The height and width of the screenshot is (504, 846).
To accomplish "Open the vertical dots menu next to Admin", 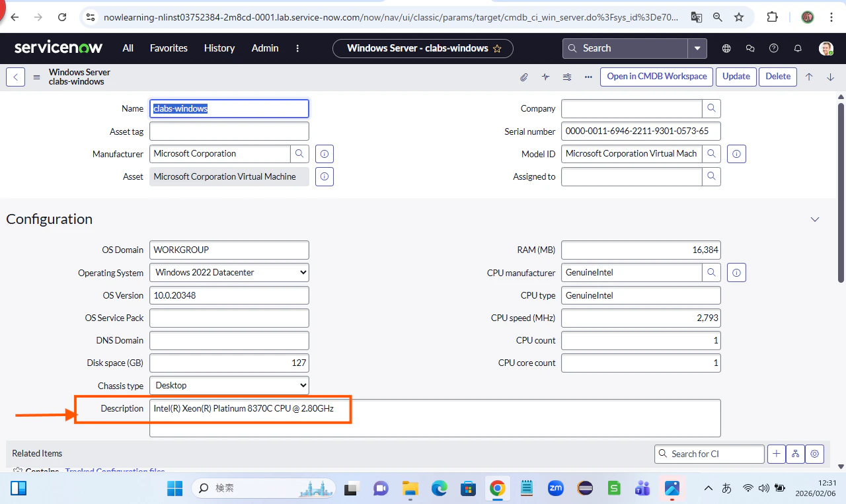I will pyautogui.click(x=297, y=48).
